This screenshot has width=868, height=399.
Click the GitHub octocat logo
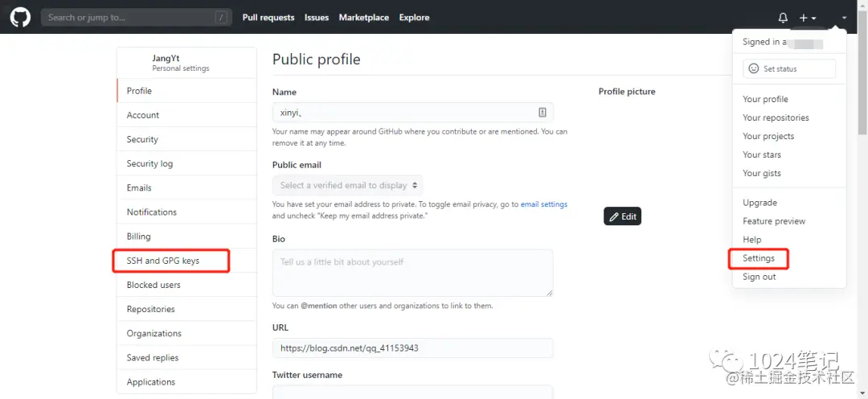20,17
